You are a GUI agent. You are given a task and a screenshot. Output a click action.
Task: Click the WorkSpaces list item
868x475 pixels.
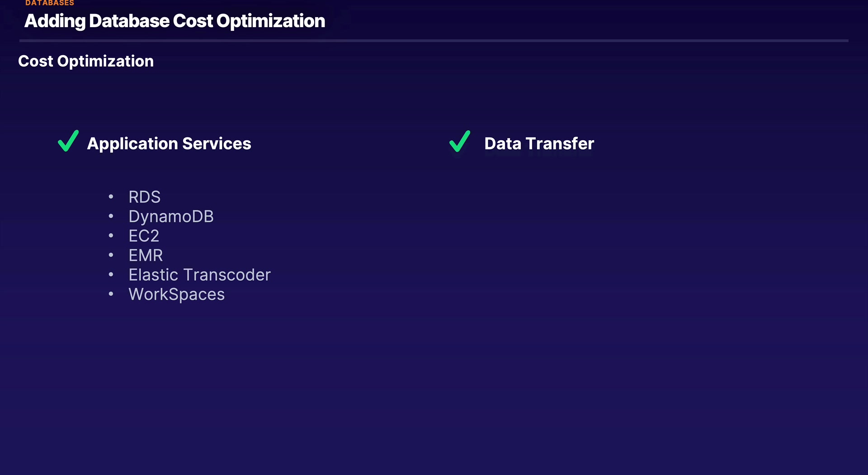point(176,294)
